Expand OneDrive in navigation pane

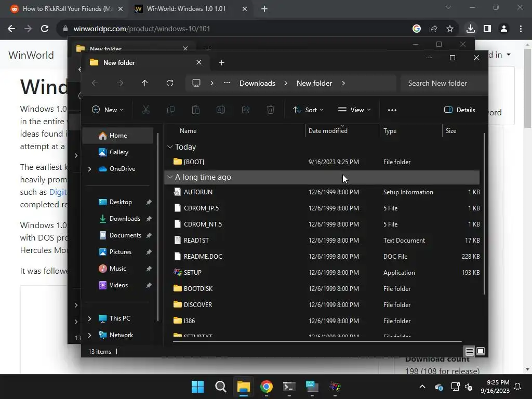89,169
